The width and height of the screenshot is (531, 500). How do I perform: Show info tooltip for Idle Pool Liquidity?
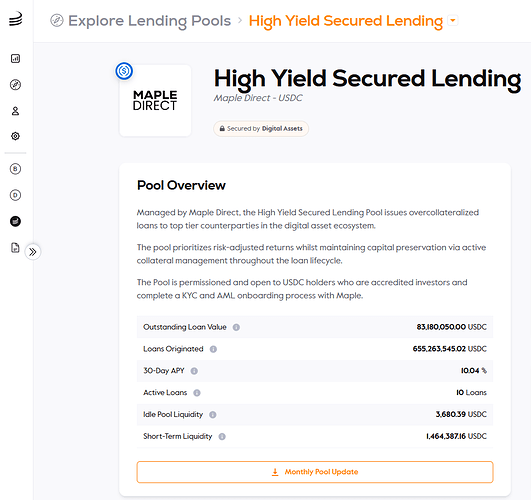coord(213,415)
